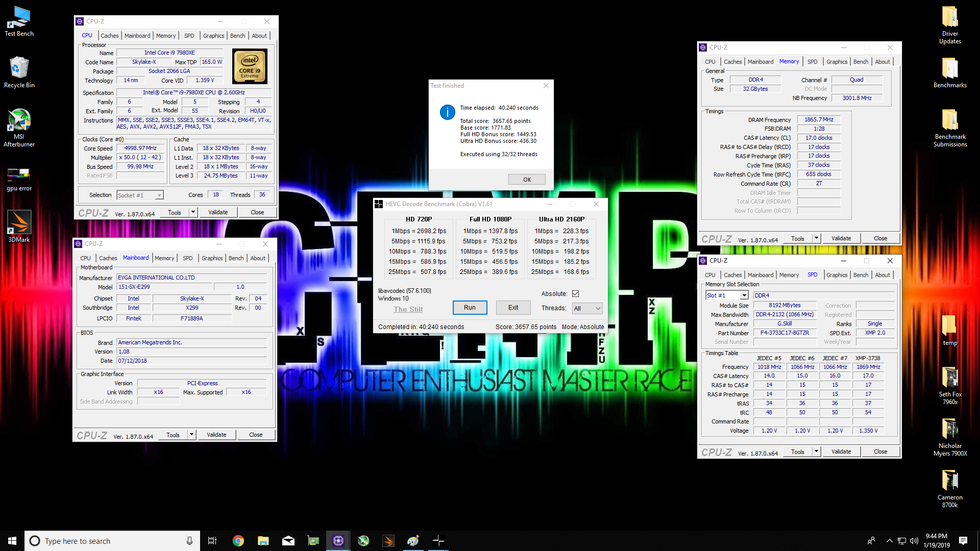Expand Tools dropdown arrow in Mainboard window
The height and width of the screenshot is (551, 980).
(191, 435)
